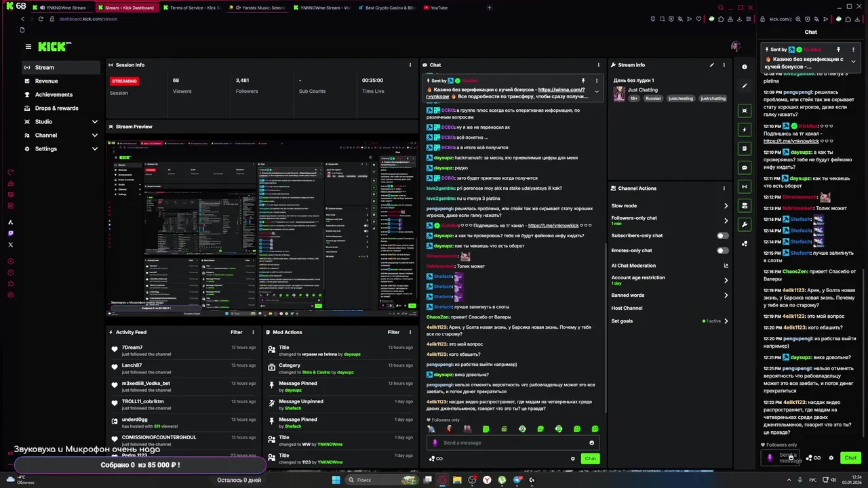
Task: Open Windows Start button on taskbar
Action: click(336, 480)
